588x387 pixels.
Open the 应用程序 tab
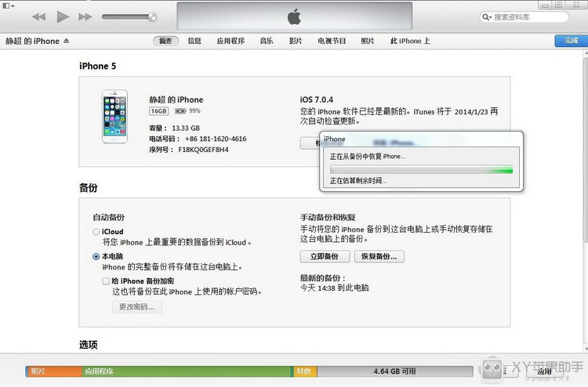pos(230,41)
